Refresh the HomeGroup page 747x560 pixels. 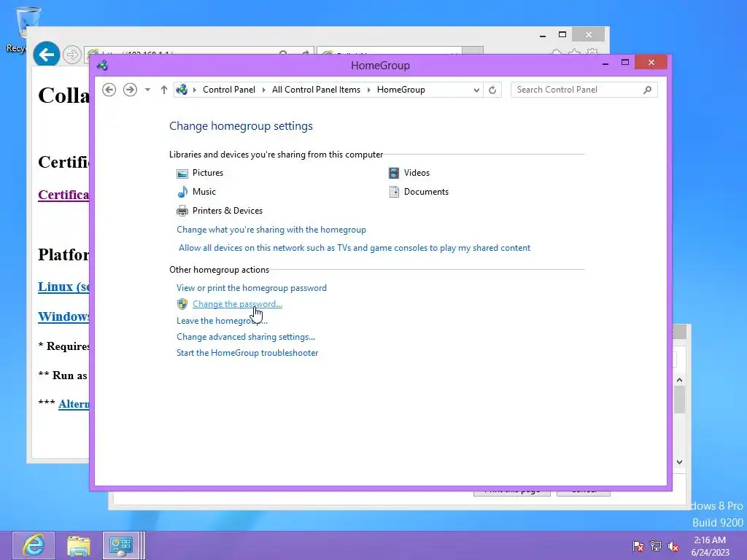click(x=492, y=90)
